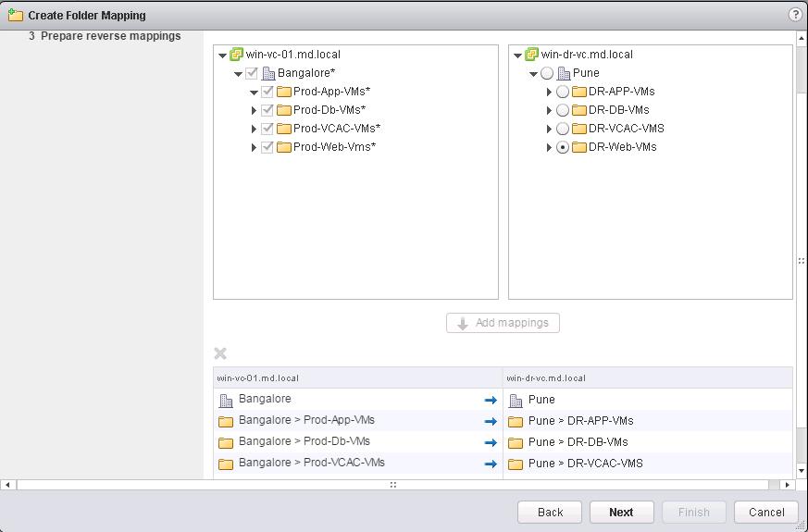The image size is (808, 532).
Task: Select the Pune > DR-VCAC-VMS mapping text
Action: coord(585,463)
